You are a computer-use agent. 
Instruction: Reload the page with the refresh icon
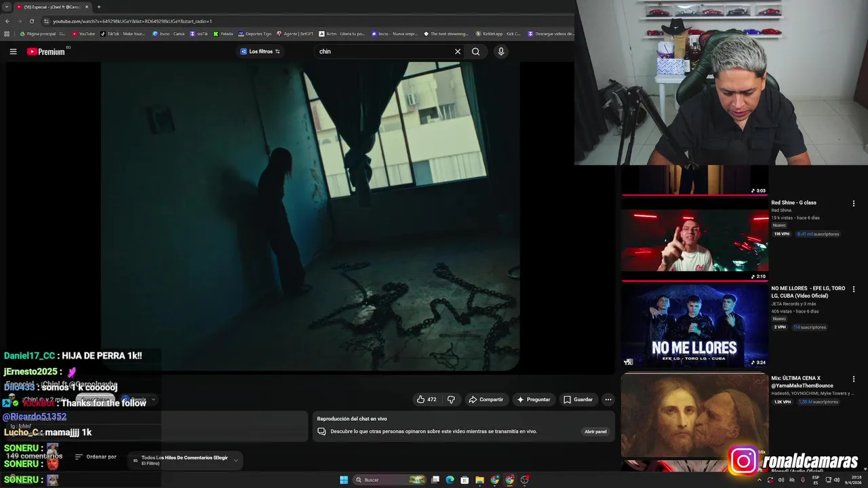31,21
